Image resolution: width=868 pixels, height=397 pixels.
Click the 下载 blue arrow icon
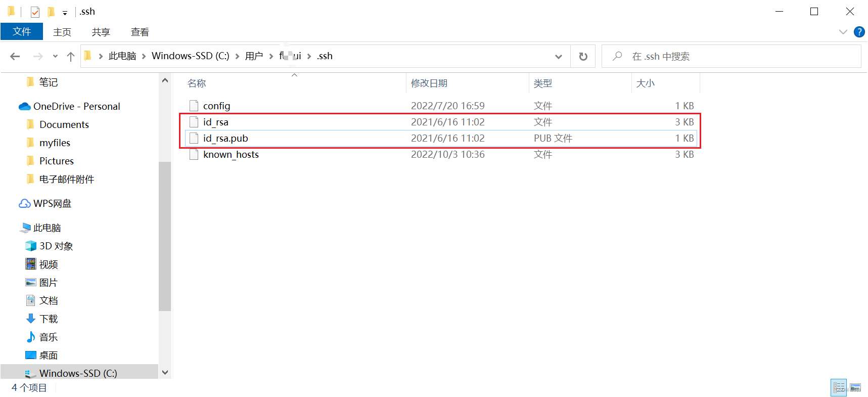[31, 319]
